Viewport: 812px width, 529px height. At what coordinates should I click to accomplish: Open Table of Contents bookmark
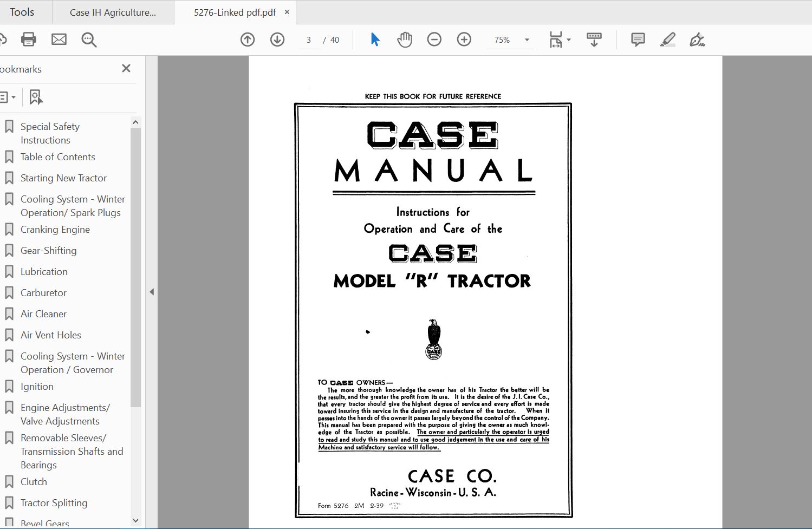[57, 157]
